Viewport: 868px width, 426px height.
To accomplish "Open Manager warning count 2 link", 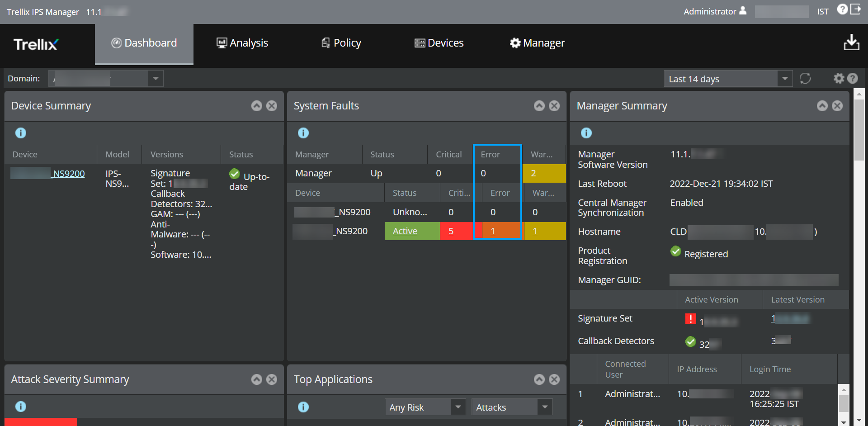I will tap(533, 173).
